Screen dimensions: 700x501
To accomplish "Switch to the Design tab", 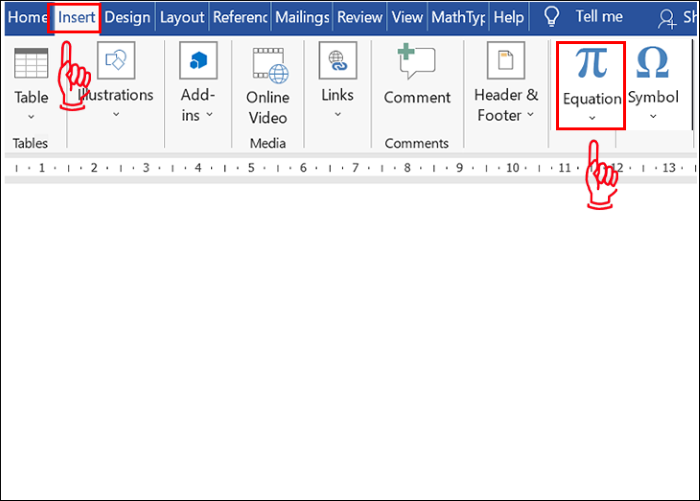I will [x=128, y=17].
